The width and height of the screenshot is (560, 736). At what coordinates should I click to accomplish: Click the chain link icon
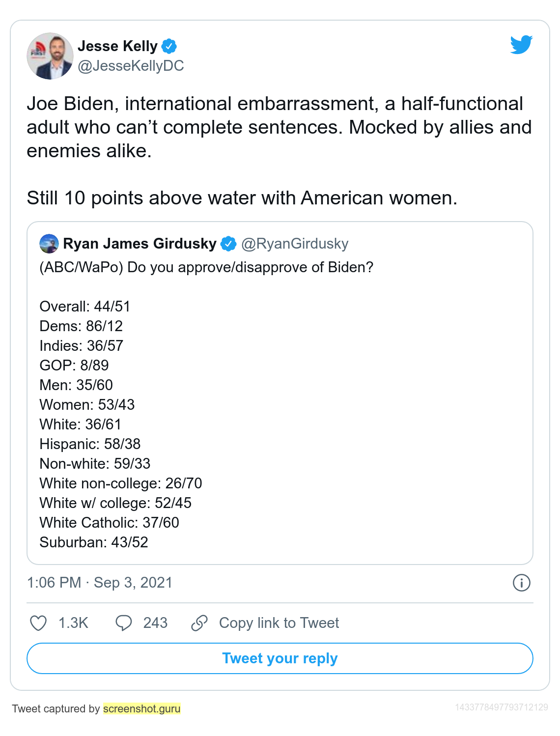click(199, 623)
